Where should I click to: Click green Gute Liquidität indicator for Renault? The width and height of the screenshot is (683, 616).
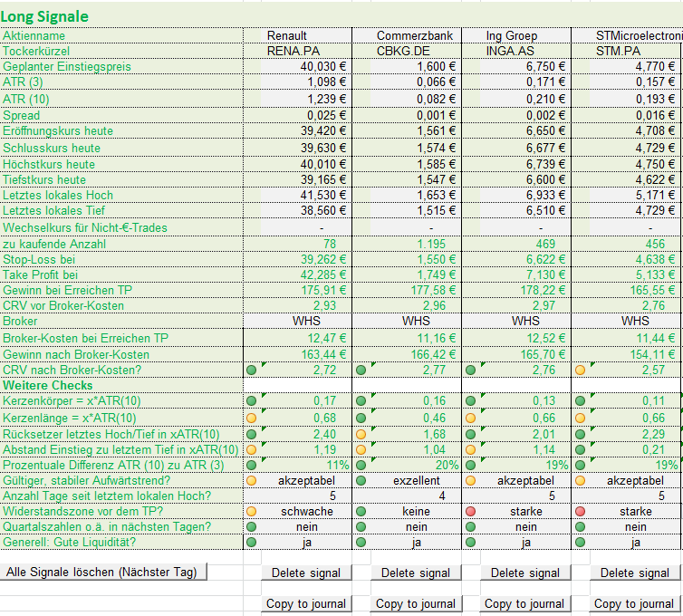(x=251, y=543)
